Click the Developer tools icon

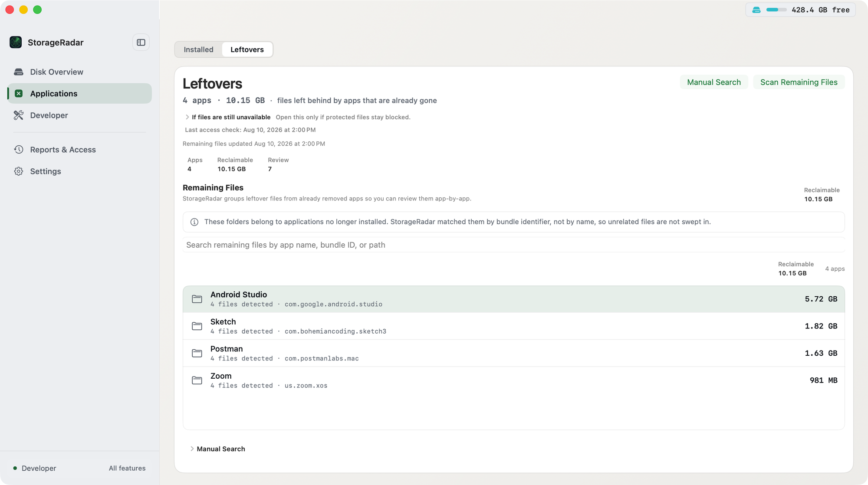19,115
